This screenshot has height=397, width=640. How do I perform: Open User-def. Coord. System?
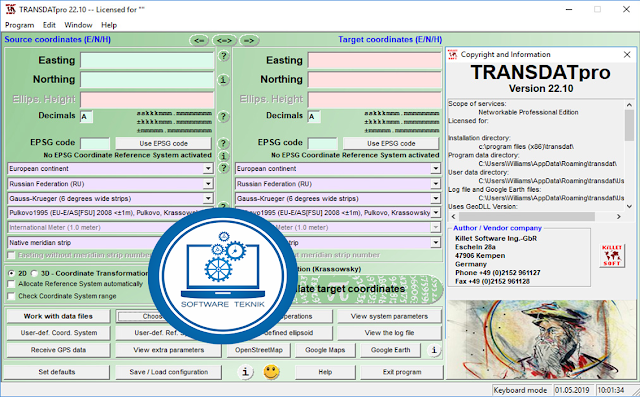(x=58, y=333)
